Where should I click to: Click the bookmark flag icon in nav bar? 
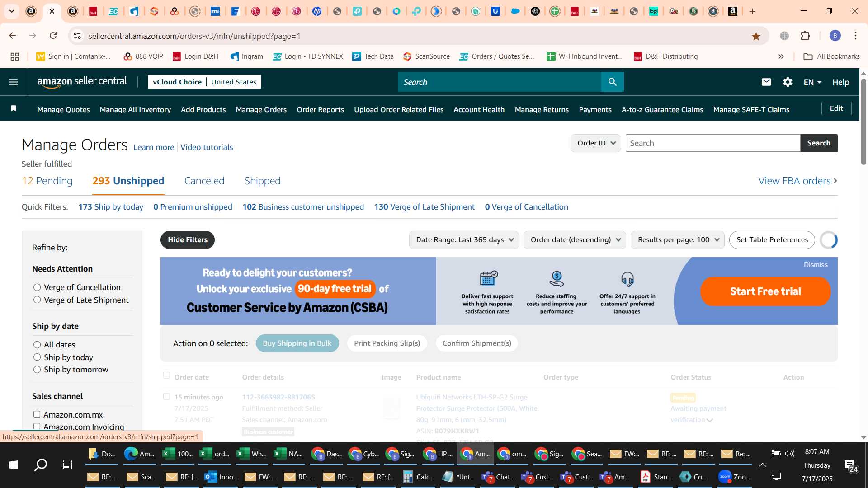click(14, 108)
